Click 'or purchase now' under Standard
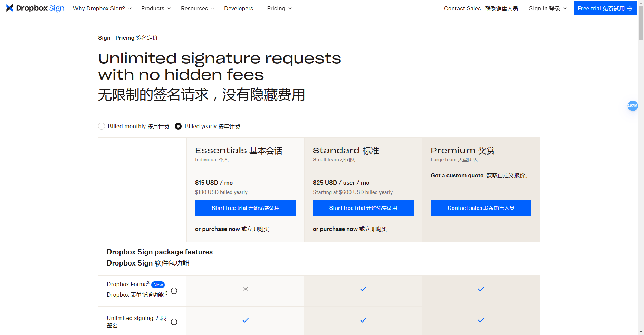The height and width of the screenshot is (335, 644). [x=350, y=229]
